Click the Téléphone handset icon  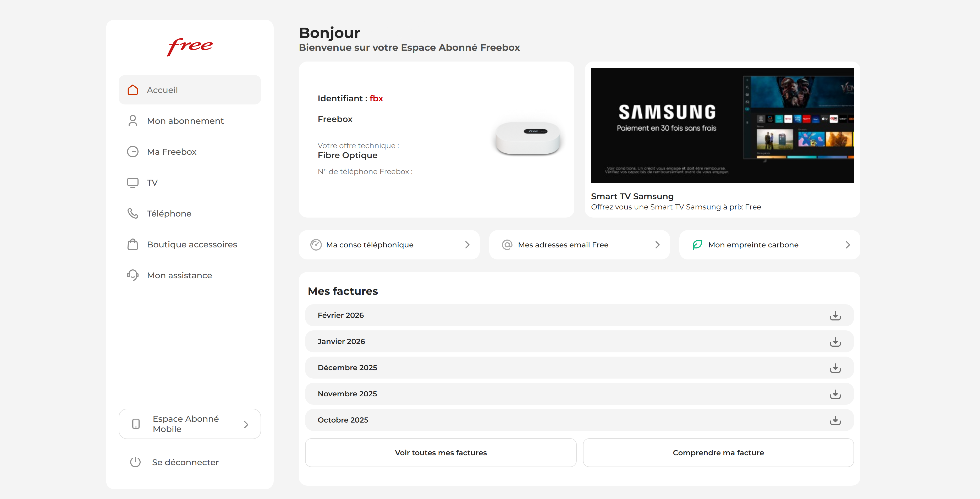(133, 213)
